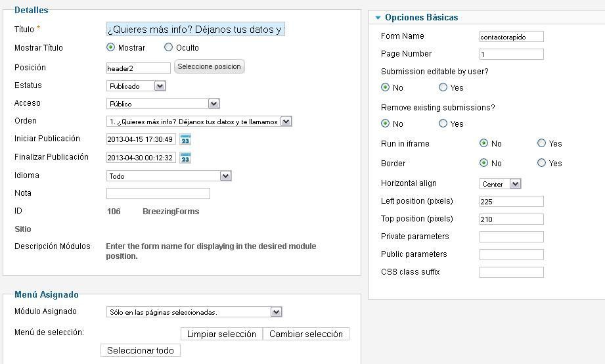Click the Seleccione posicion button

(209, 66)
